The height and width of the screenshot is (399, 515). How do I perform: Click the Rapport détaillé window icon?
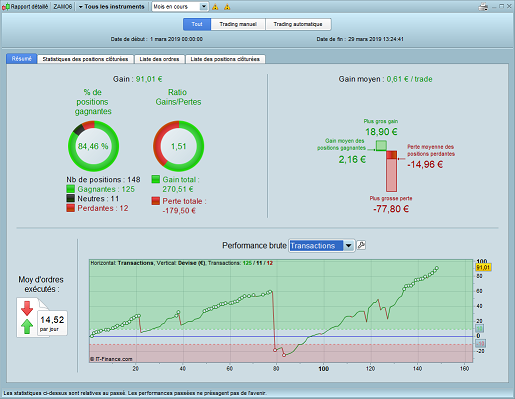click(x=5, y=7)
